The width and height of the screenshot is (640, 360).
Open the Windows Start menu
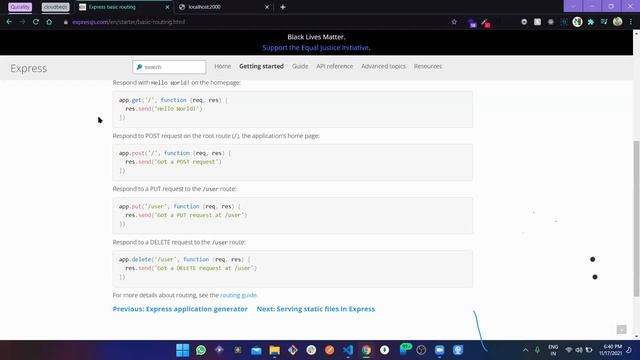182,350
